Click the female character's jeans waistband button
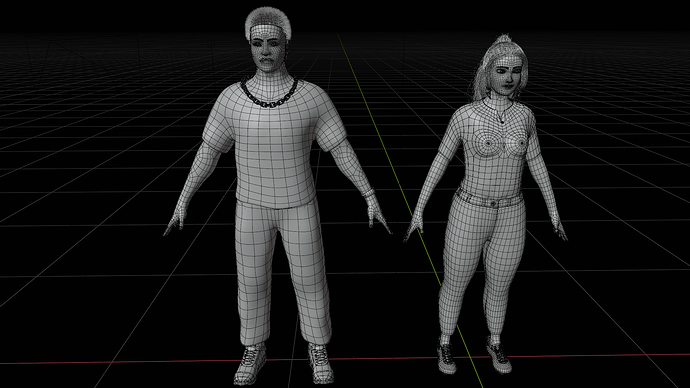Viewport: 690px width, 388px height. (x=493, y=203)
